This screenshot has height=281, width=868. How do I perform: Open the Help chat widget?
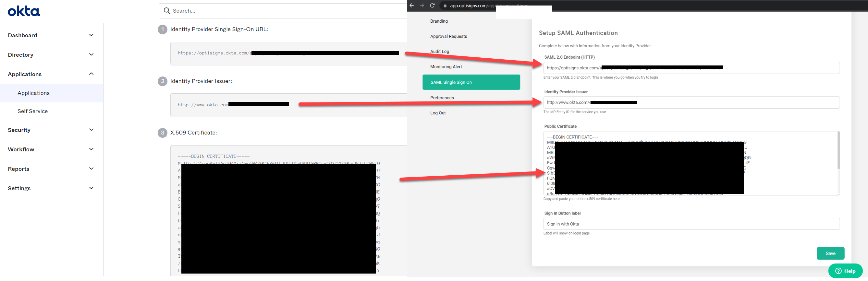(845, 271)
